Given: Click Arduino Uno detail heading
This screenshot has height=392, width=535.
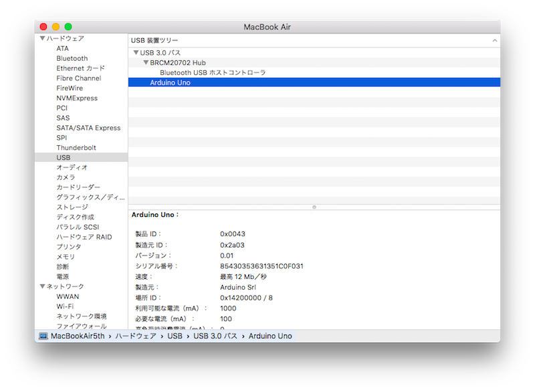Looking at the screenshot, I should pyautogui.click(x=155, y=215).
